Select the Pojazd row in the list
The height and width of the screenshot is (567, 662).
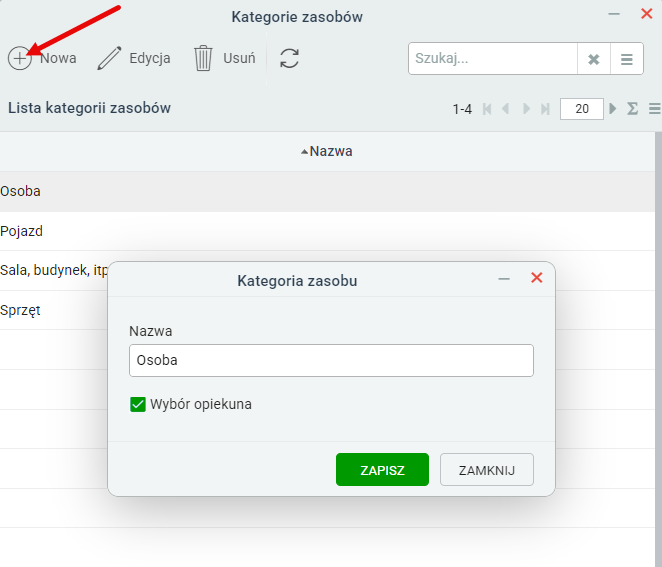tap(327, 231)
